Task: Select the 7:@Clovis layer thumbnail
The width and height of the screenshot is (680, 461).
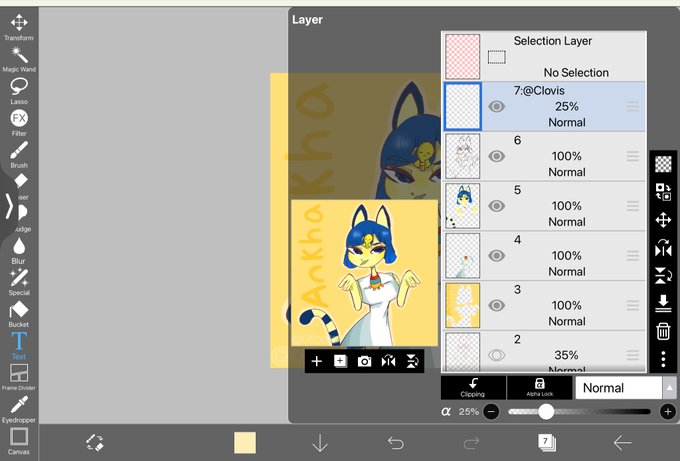Action: pos(463,106)
